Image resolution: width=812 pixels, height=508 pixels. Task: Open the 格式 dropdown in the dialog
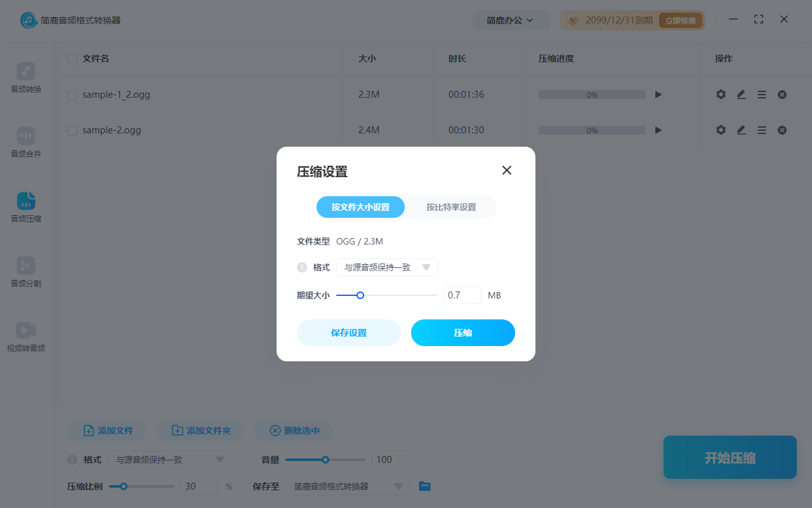pos(387,267)
